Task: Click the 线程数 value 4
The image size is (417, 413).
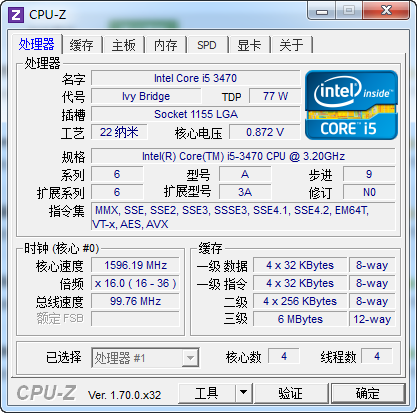Action: [377, 356]
